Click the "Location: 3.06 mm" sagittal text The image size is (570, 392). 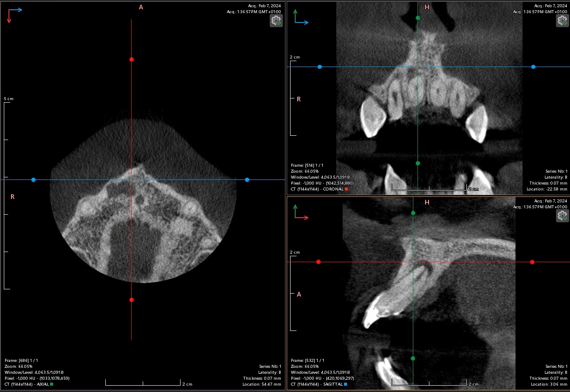(x=550, y=384)
